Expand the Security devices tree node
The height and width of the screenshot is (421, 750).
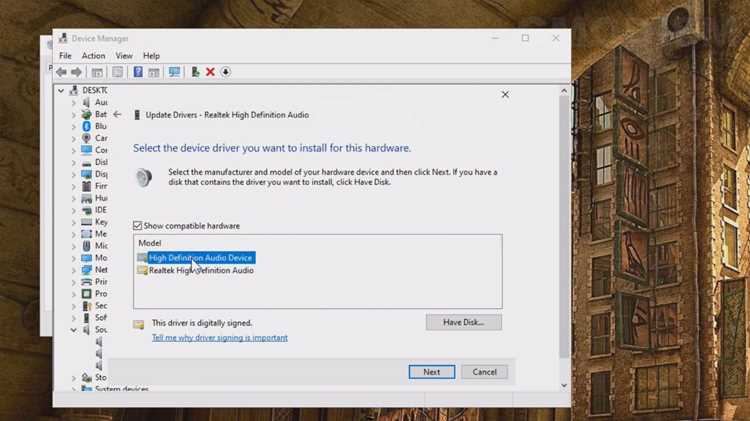coord(74,306)
